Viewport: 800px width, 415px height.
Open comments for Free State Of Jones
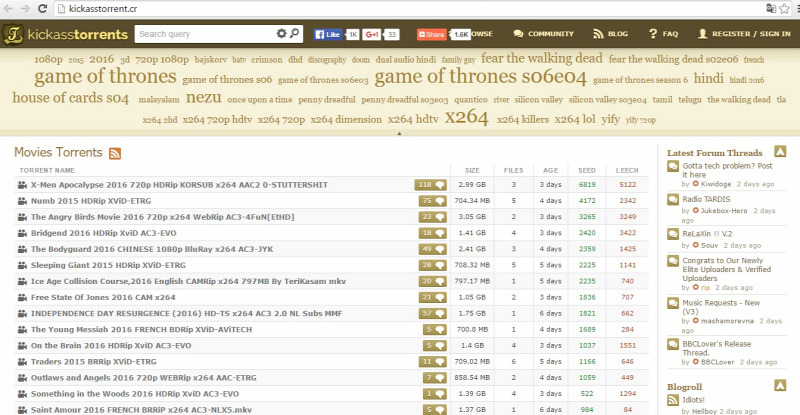coord(433,297)
